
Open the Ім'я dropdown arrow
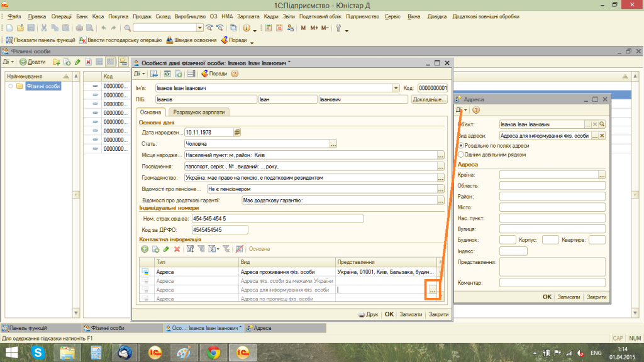point(396,88)
